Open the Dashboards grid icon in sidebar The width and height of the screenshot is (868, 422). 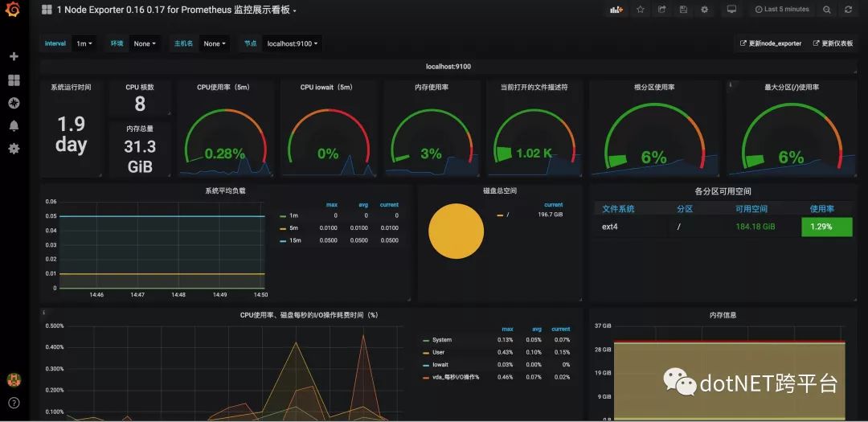coord(14,80)
